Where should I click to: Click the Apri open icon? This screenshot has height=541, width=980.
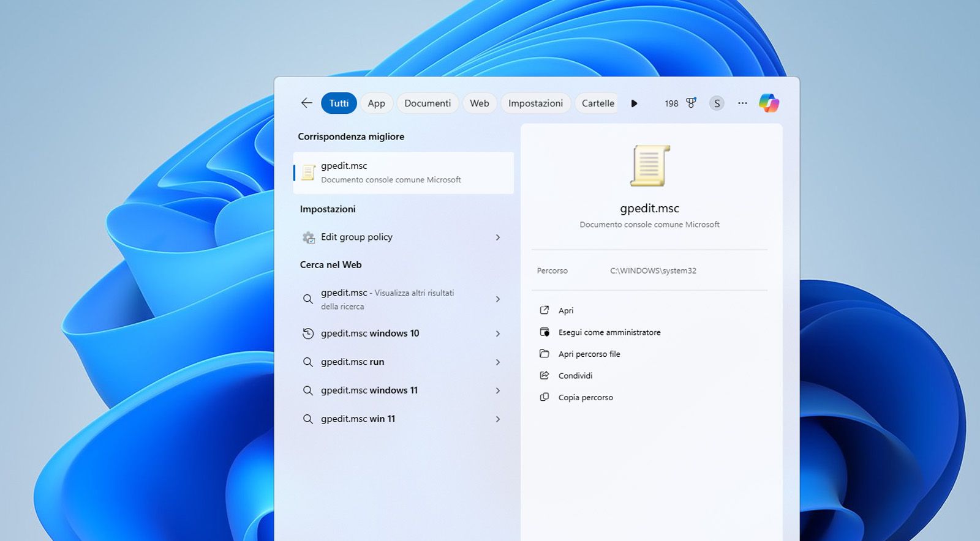click(x=544, y=310)
